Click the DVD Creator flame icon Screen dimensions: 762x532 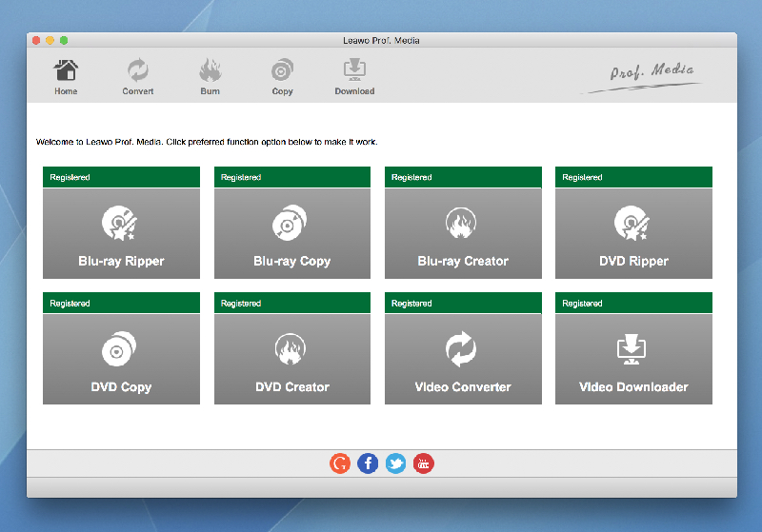click(x=291, y=349)
